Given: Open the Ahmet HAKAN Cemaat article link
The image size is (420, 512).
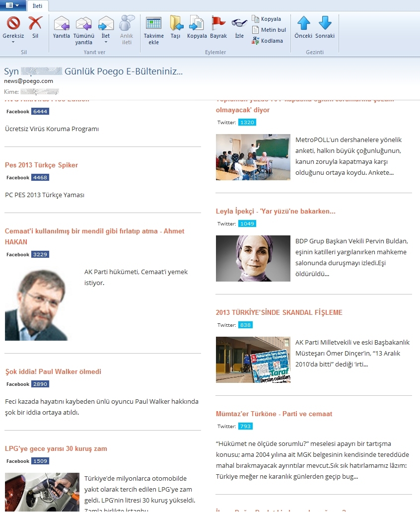Looking at the screenshot, I should [95, 236].
